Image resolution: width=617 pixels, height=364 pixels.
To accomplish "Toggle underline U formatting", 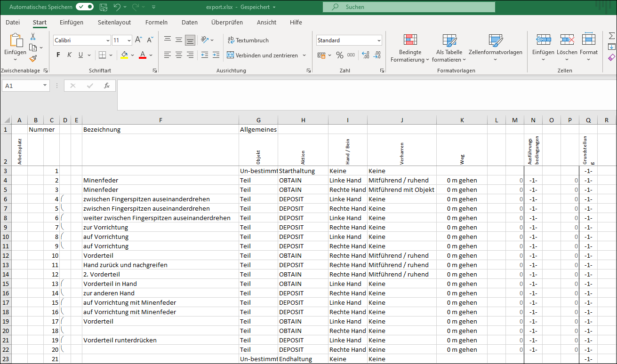I will (x=81, y=55).
